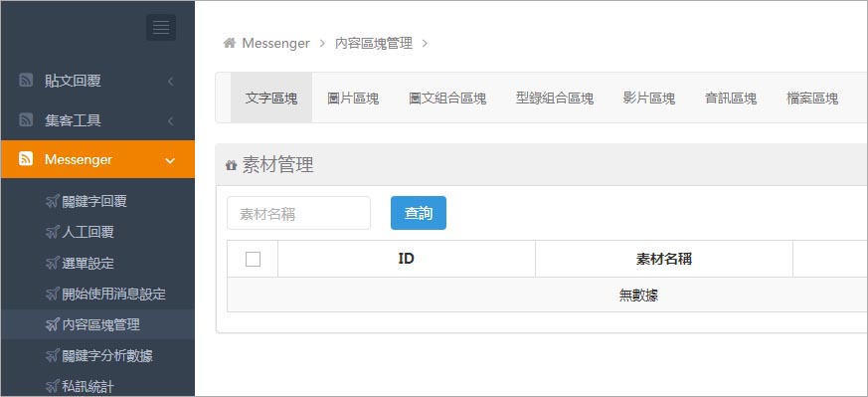Click the blue 查詢 button
The image size is (868, 397).
[419, 213]
